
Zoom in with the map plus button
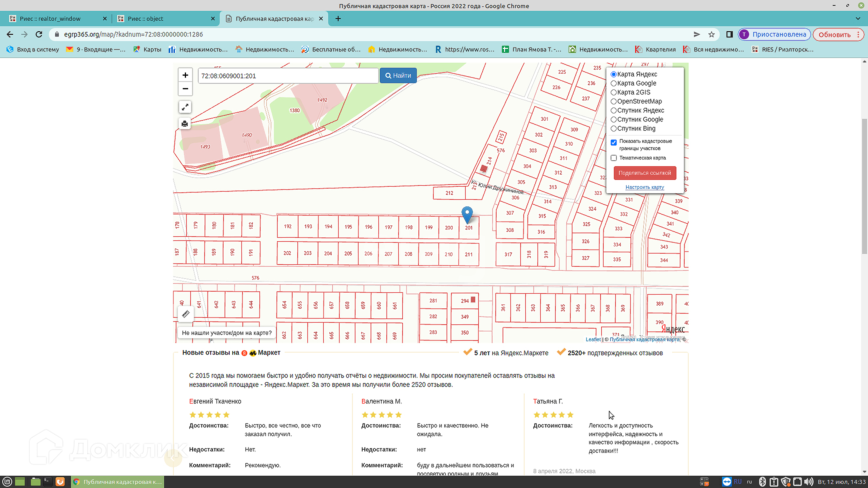185,75
